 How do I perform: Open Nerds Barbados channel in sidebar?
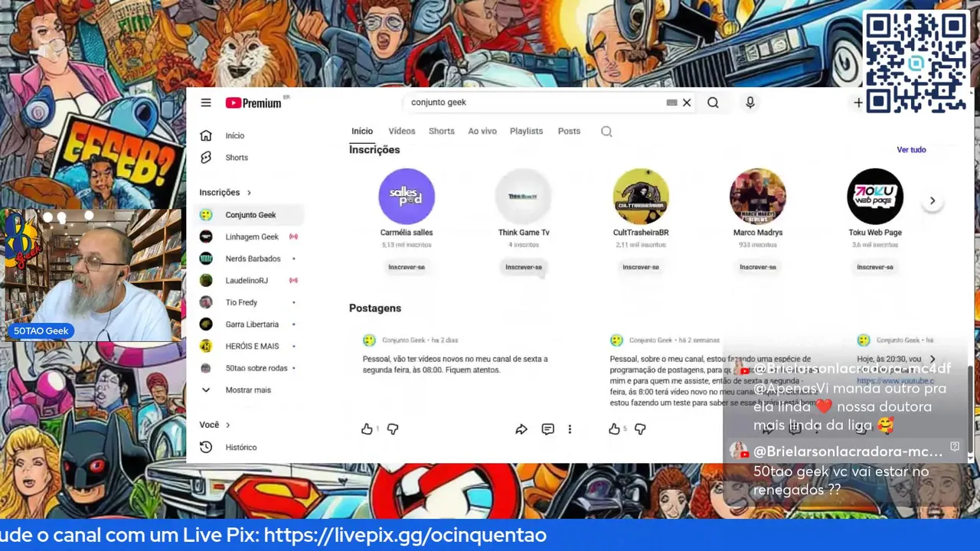249,259
